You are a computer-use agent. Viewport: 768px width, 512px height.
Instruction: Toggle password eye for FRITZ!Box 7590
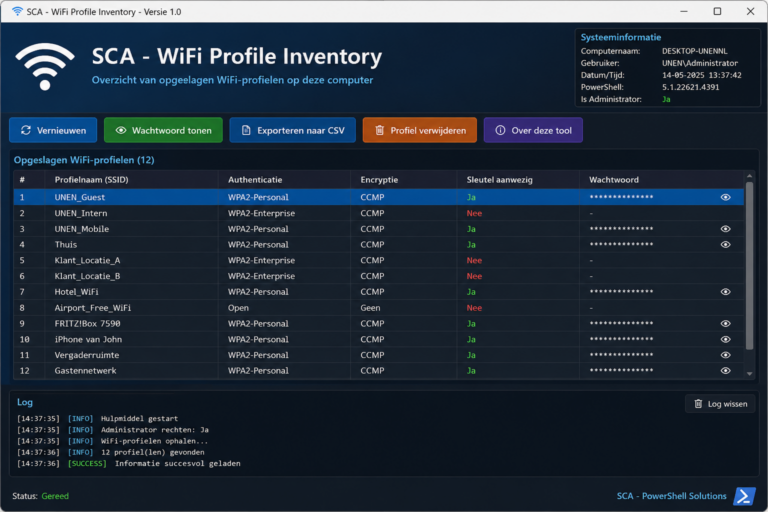point(725,323)
